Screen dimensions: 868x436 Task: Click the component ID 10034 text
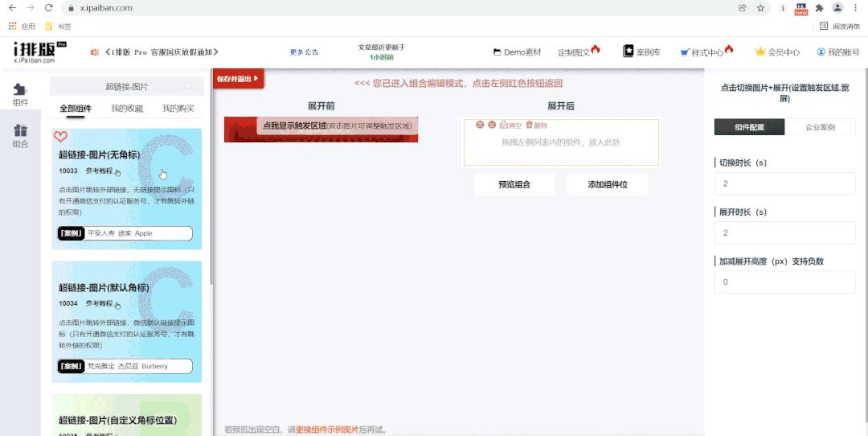(x=68, y=303)
